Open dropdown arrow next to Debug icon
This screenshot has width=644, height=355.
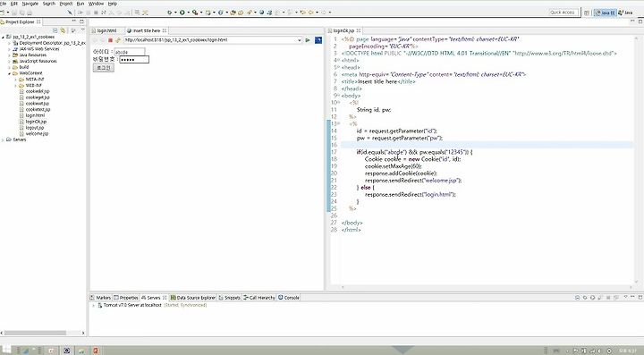coord(175,13)
